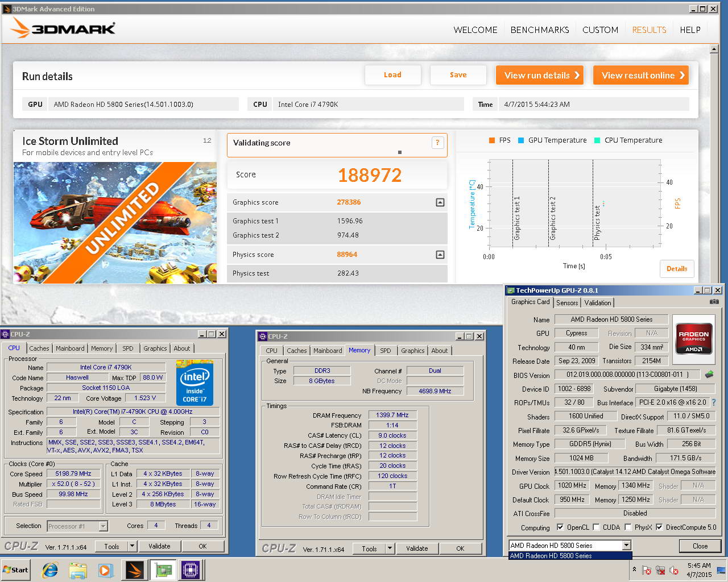Open About tab in left CPU-Z window

[x=182, y=348]
